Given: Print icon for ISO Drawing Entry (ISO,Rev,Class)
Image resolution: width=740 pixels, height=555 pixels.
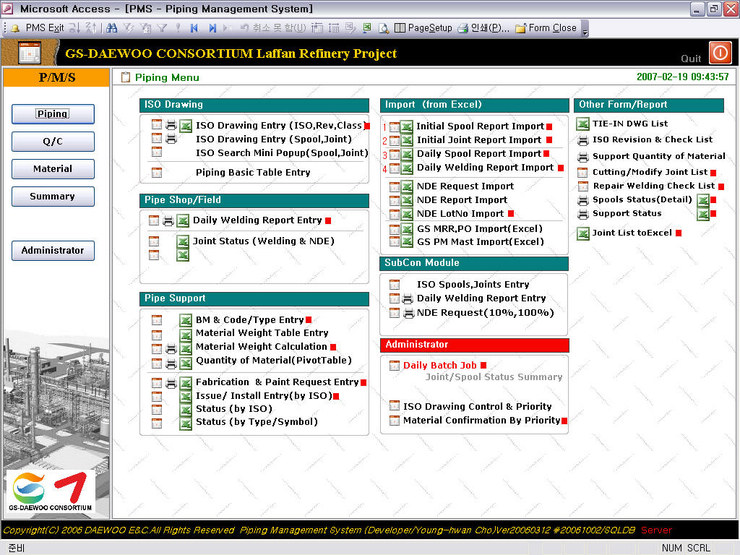Looking at the screenshot, I should tap(171, 126).
